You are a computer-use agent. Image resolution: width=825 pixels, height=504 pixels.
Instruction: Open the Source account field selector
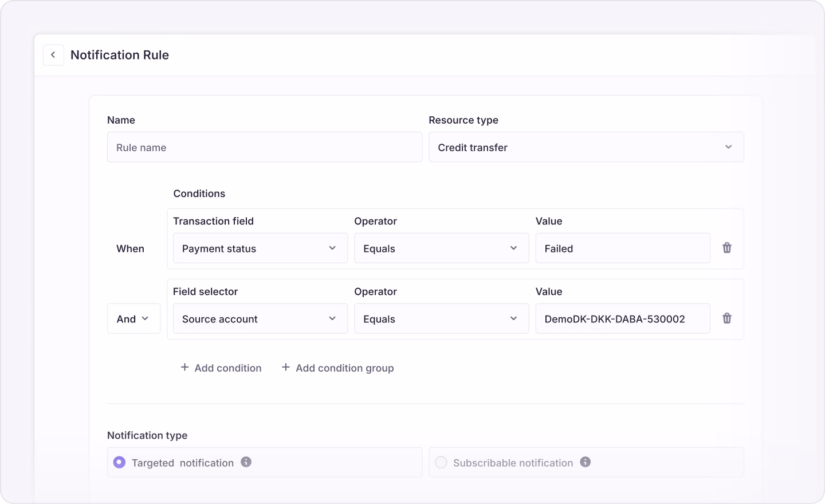tap(260, 318)
